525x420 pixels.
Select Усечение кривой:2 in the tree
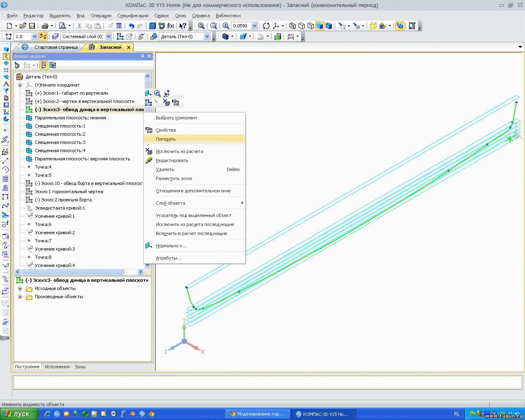pyautogui.click(x=55, y=233)
